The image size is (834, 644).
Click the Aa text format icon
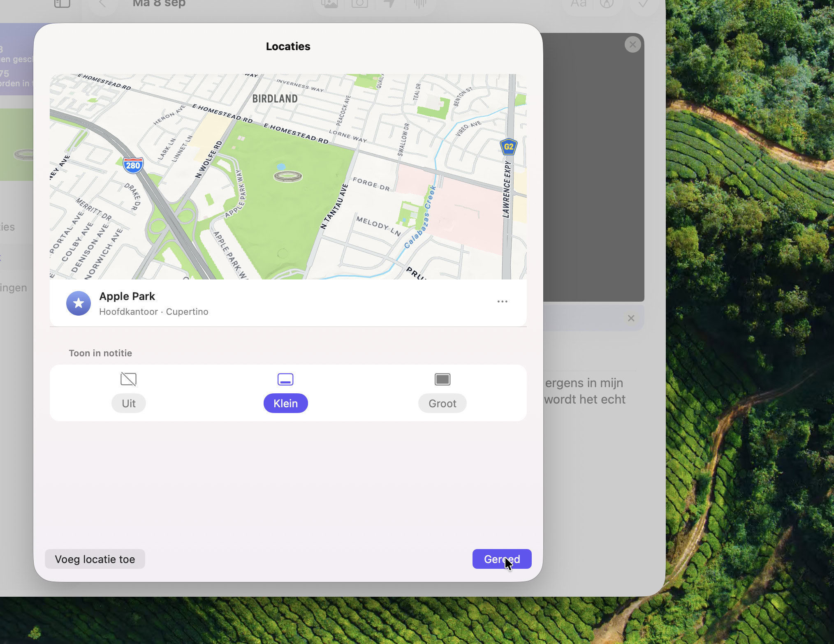pyautogui.click(x=578, y=4)
